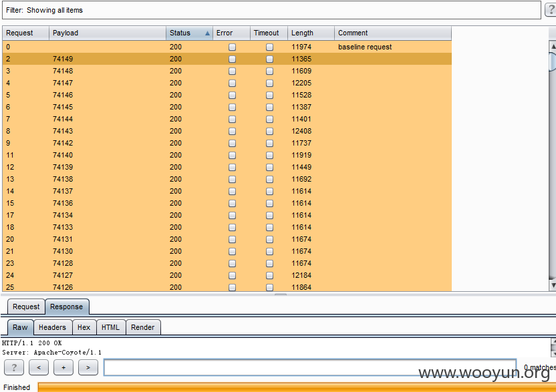This screenshot has width=556, height=392.
Task: Open the Render view tab
Action: click(x=143, y=327)
